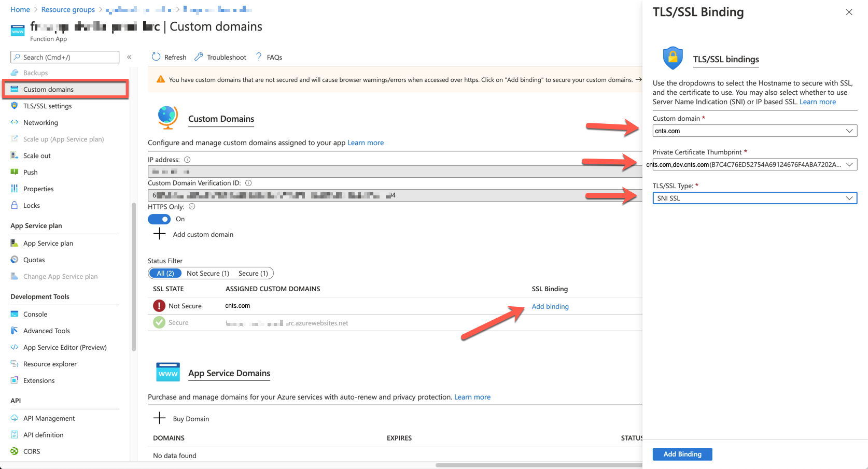Click the Advanced Tools icon
The height and width of the screenshot is (469, 868).
pos(15,331)
